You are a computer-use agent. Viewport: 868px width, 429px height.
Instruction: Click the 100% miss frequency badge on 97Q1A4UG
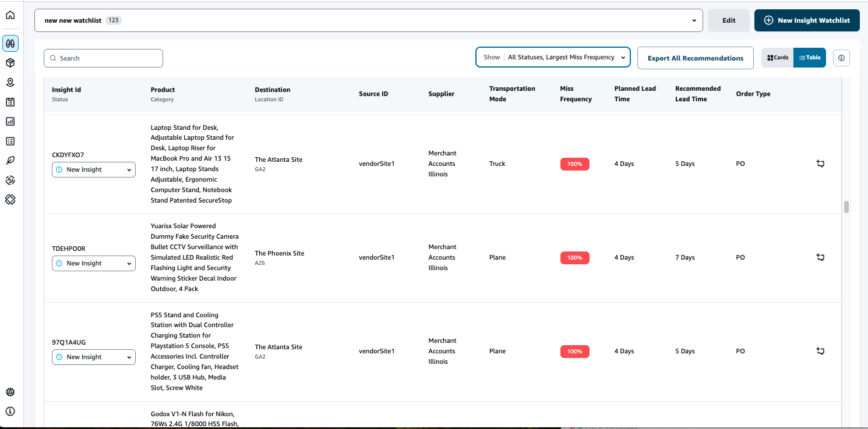pos(574,351)
